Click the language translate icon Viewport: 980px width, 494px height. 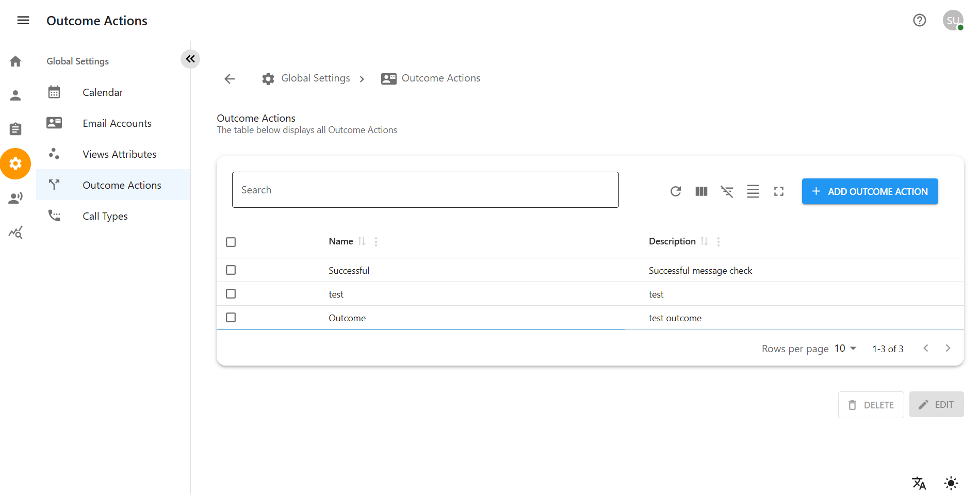pyautogui.click(x=919, y=483)
